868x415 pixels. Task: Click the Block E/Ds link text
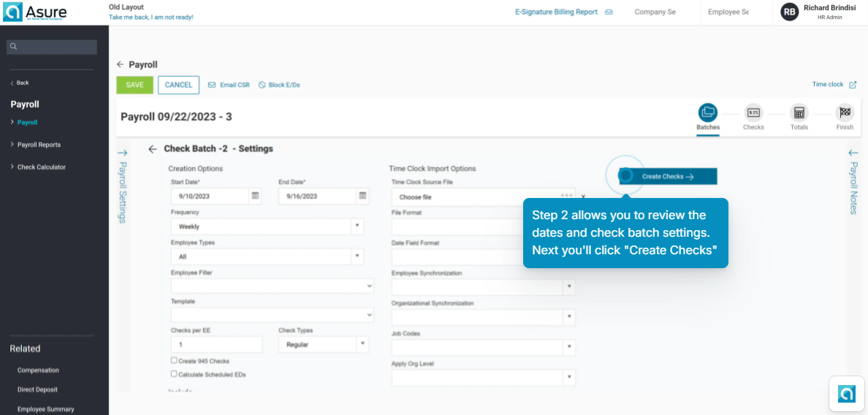284,85
